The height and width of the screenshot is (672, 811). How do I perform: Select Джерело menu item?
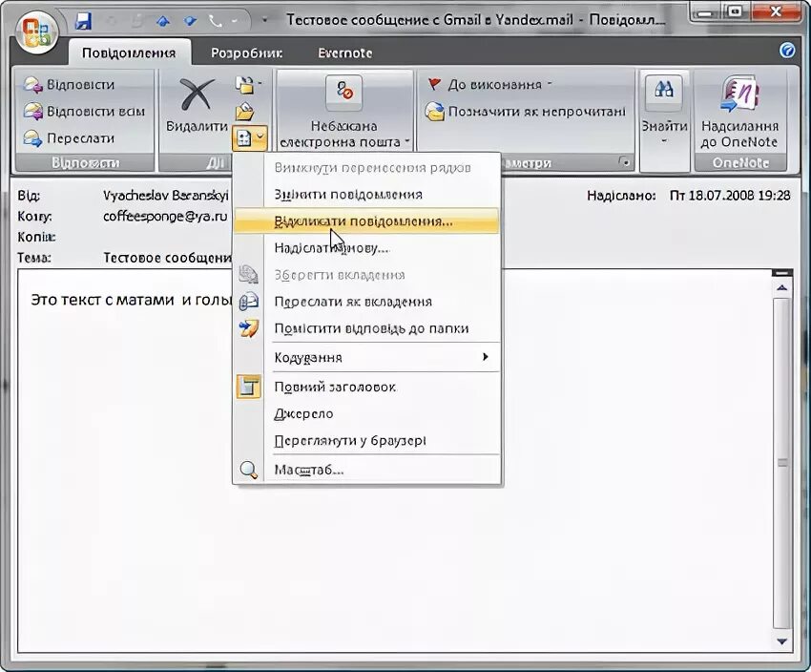point(366,414)
